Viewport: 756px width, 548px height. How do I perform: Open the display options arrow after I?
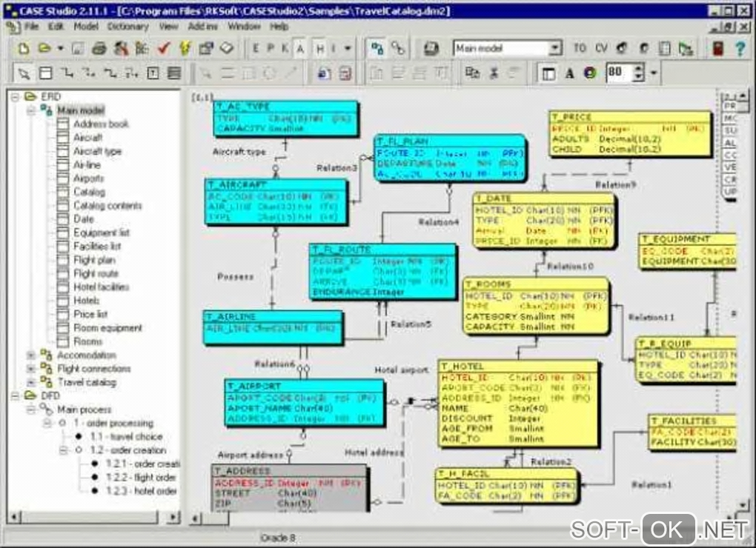(348, 48)
